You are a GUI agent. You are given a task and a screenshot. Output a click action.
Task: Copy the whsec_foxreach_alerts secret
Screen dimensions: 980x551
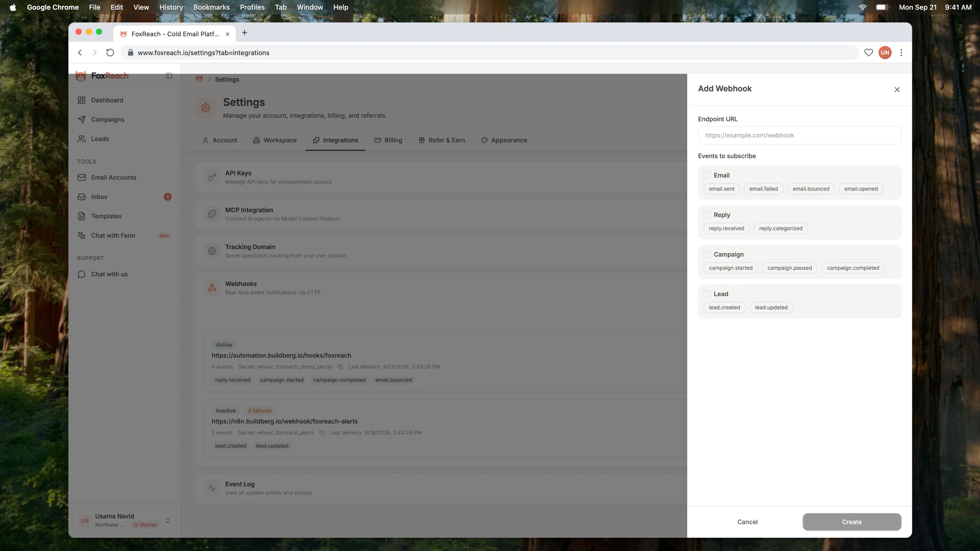(322, 433)
